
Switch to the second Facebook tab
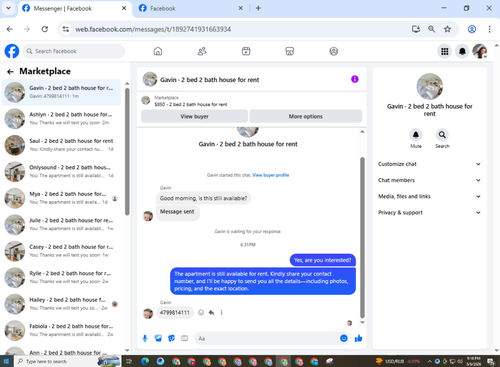pyautogui.click(x=190, y=8)
